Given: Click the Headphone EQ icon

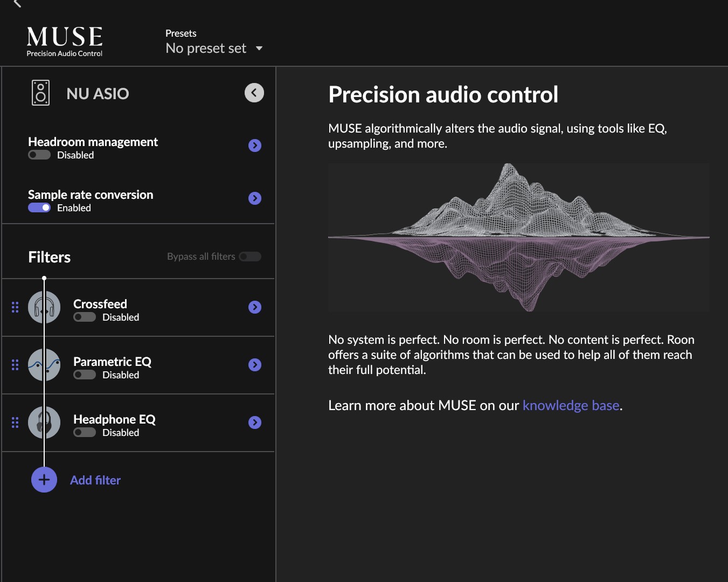Looking at the screenshot, I should tap(44, 422).
